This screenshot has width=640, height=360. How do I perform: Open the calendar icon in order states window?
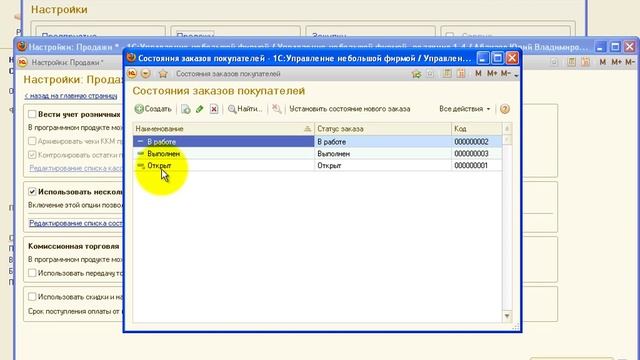pyautogui.click(x=461, y=74)
